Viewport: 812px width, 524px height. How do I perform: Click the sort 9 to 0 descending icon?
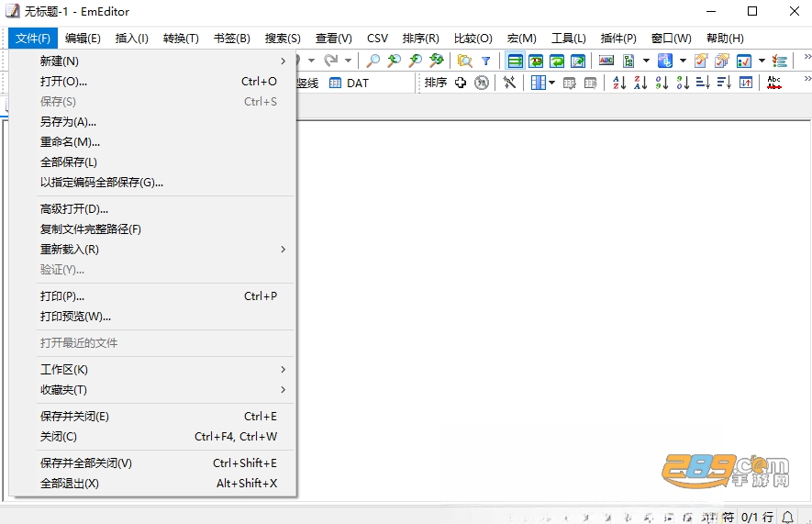683,83
